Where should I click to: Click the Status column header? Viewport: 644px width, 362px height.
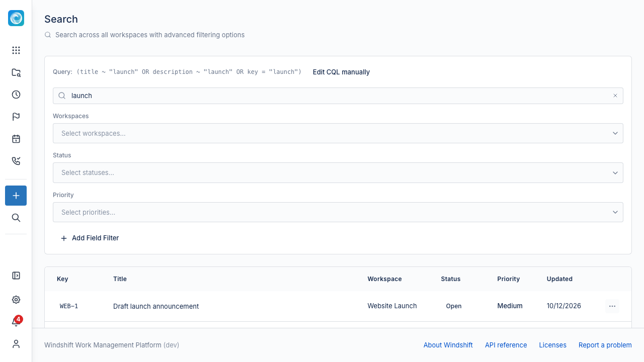[451, 279]
